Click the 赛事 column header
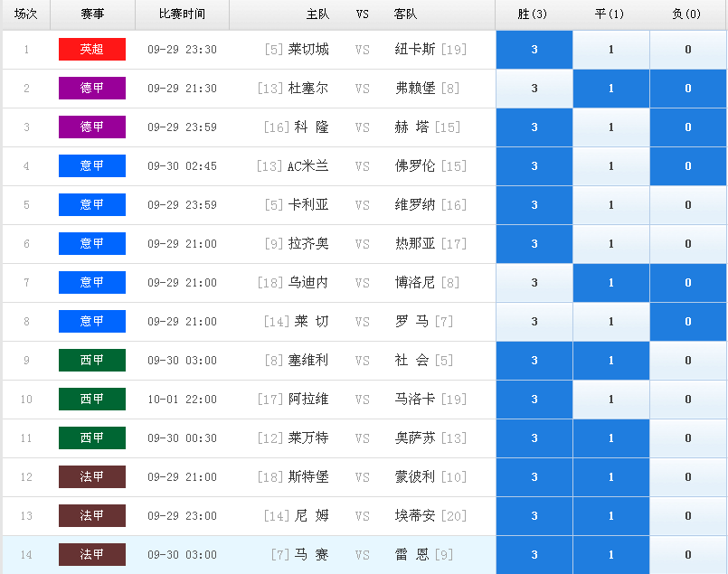Viewport: 728px width, 574px height. [x=92, y=14]
